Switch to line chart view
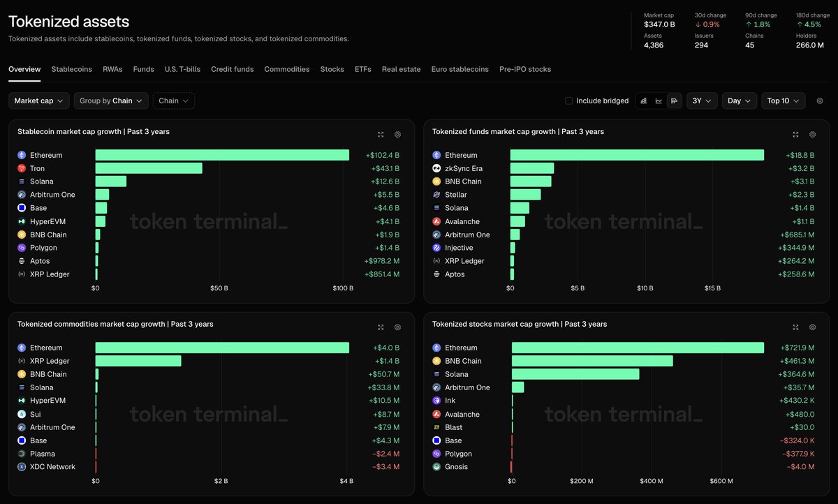Image resolution: width=838 pixels, height=504 pixels. click(x=659, y=101)
